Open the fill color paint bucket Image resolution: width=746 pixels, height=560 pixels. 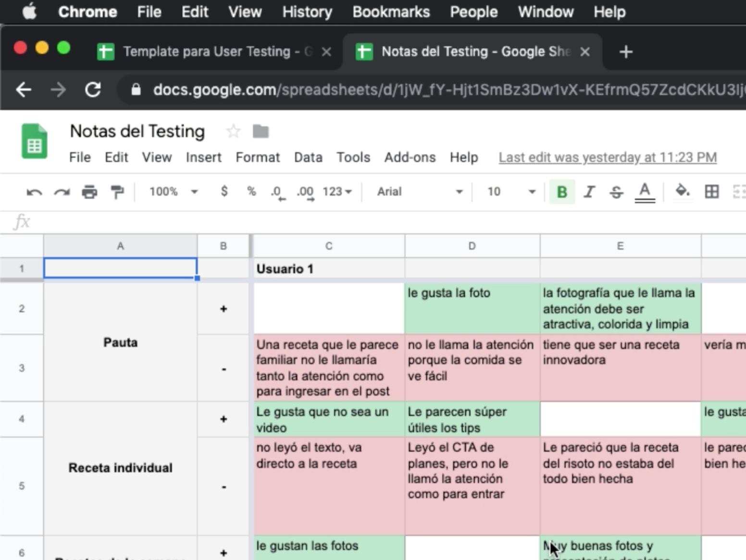click(x=682, y=191)
